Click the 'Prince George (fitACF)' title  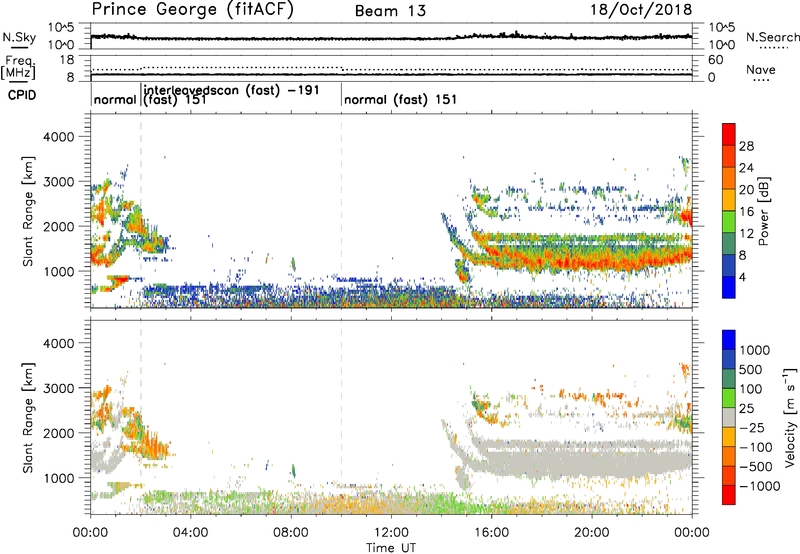[x=193, y=10]
